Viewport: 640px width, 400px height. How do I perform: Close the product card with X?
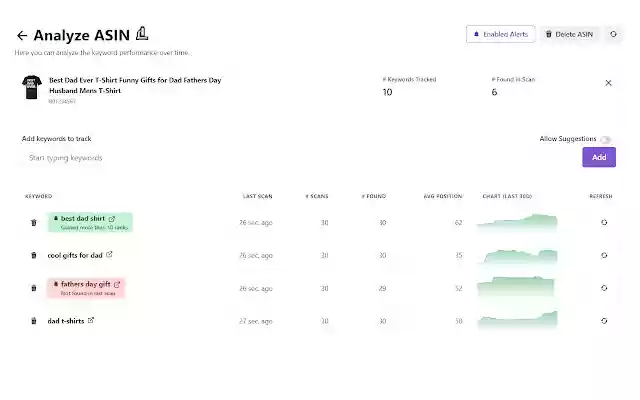[x=608, y=83]
